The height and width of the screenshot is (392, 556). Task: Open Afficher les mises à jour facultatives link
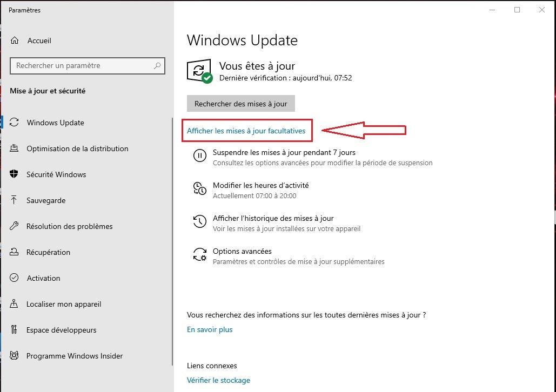pos(246,131)
